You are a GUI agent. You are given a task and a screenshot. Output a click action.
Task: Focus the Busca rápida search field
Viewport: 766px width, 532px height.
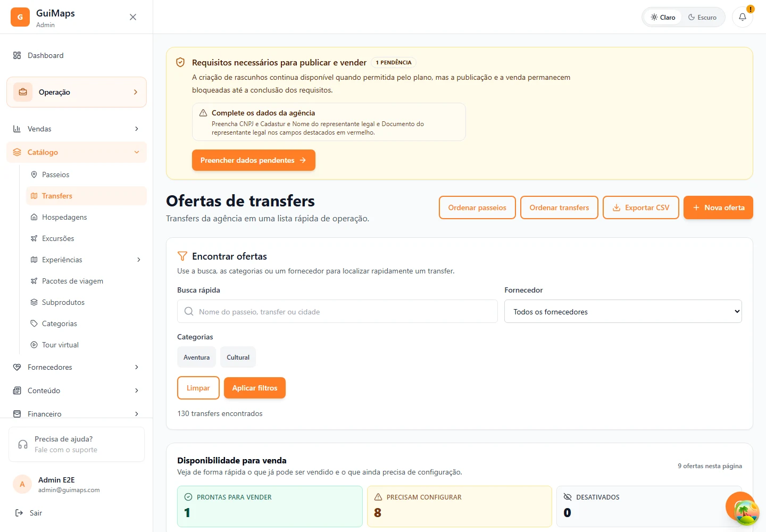click(337, 312)
